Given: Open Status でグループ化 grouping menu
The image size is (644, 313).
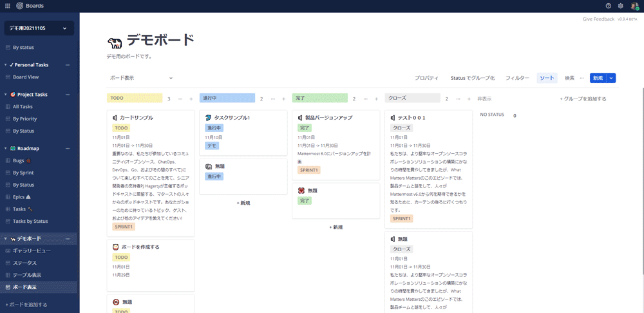Looking at the screenshot, I should [x=472, y=78].
